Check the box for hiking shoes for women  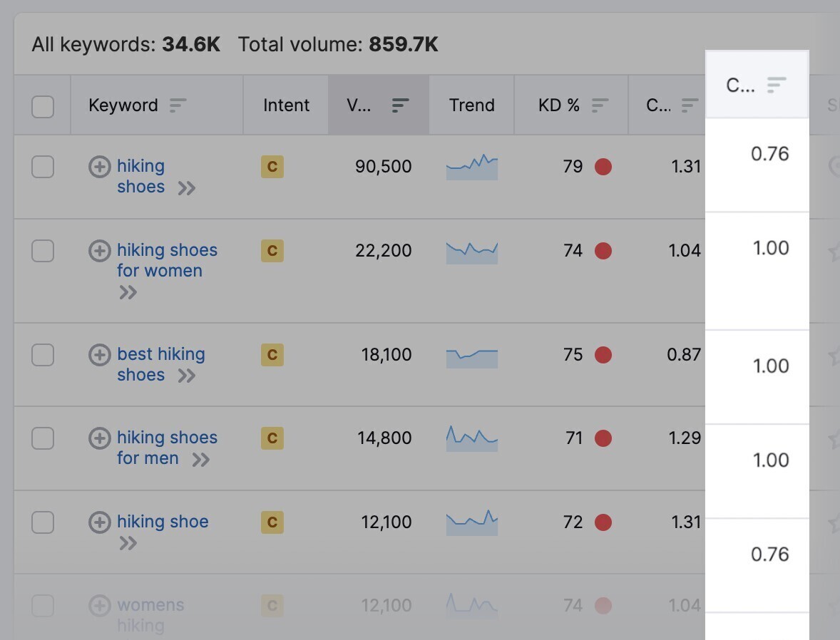[43, 251]
